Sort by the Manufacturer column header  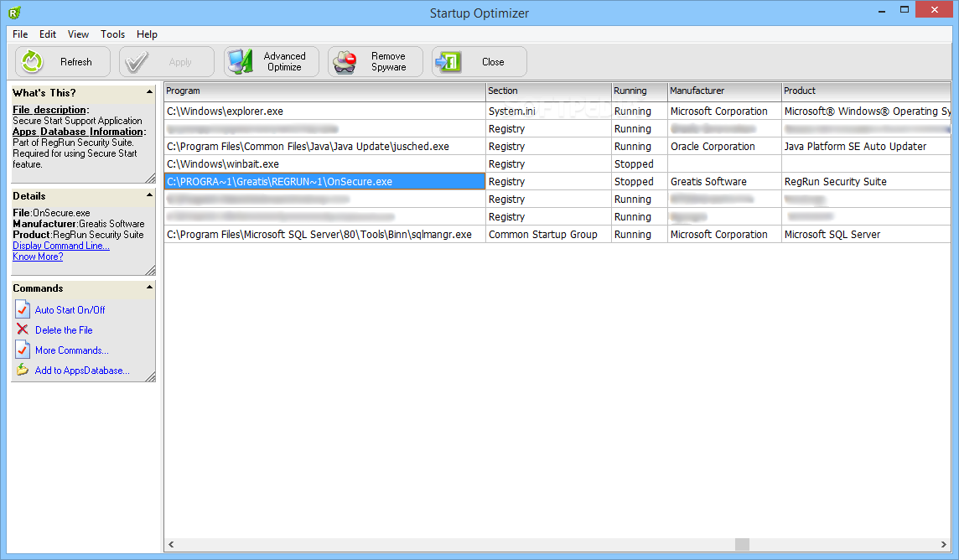pos(725,91)
